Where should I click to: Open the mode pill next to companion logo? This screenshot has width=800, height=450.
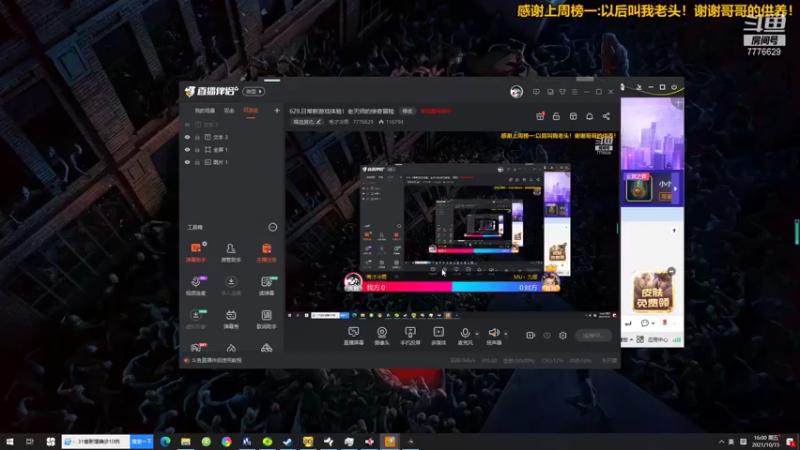click(x=254, y=91)
